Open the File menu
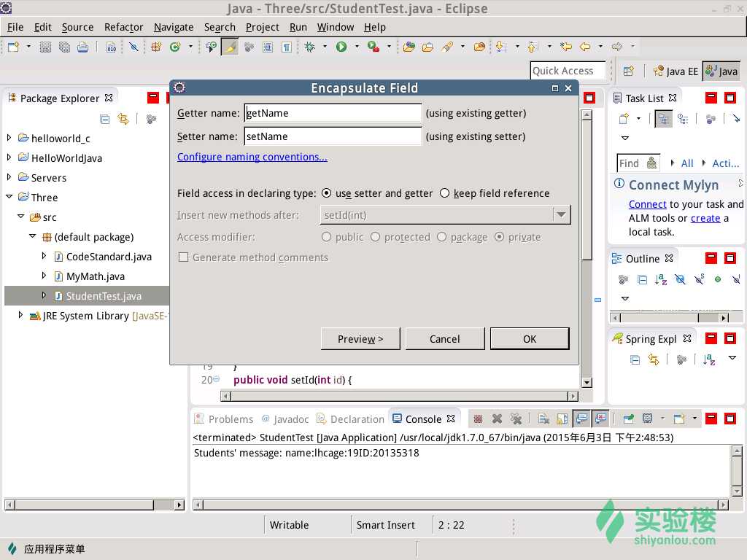Image resolution: width=747 pixels, height=560 pixels. 15,27
